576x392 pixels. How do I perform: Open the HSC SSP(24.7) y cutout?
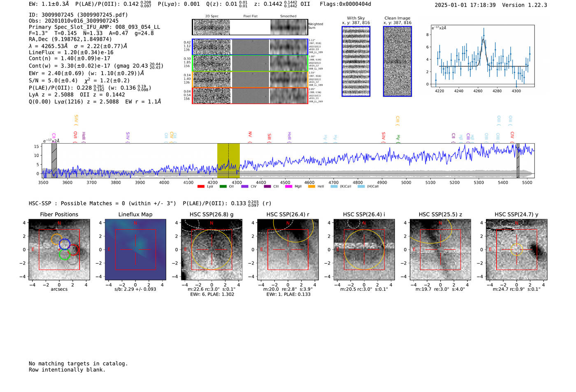517,250
